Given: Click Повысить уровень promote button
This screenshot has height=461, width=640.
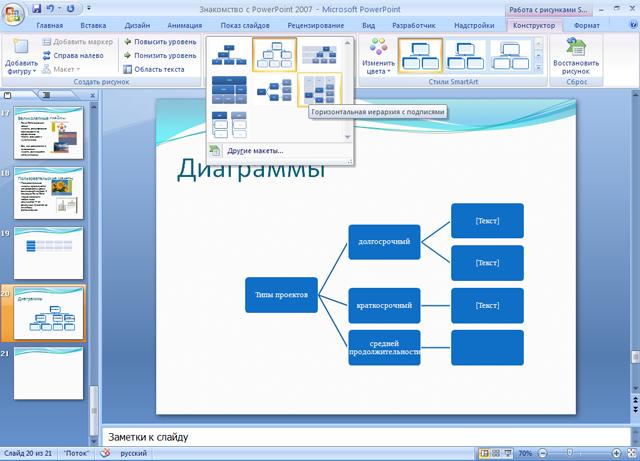Looking at the screenshot, I should [x=158, y=42].
